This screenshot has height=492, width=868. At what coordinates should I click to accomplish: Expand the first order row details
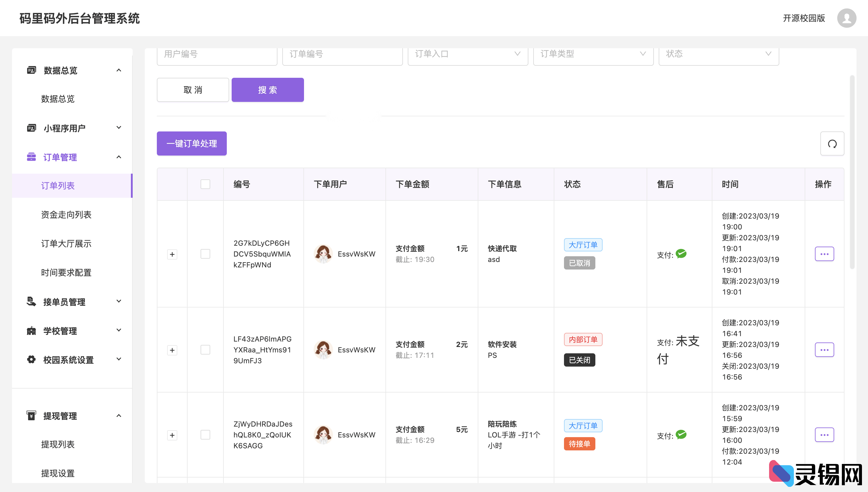click(172, 254)
